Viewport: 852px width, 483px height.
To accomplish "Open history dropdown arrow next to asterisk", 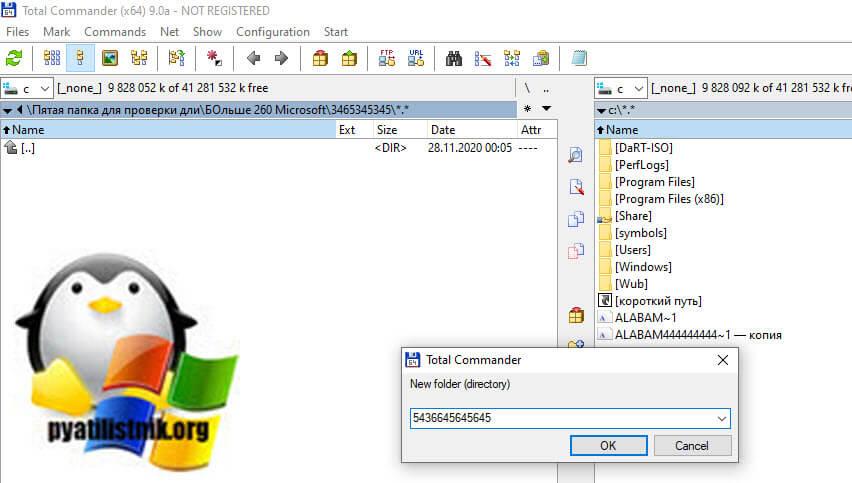I will pyautogui.click(x=547, y=109).
